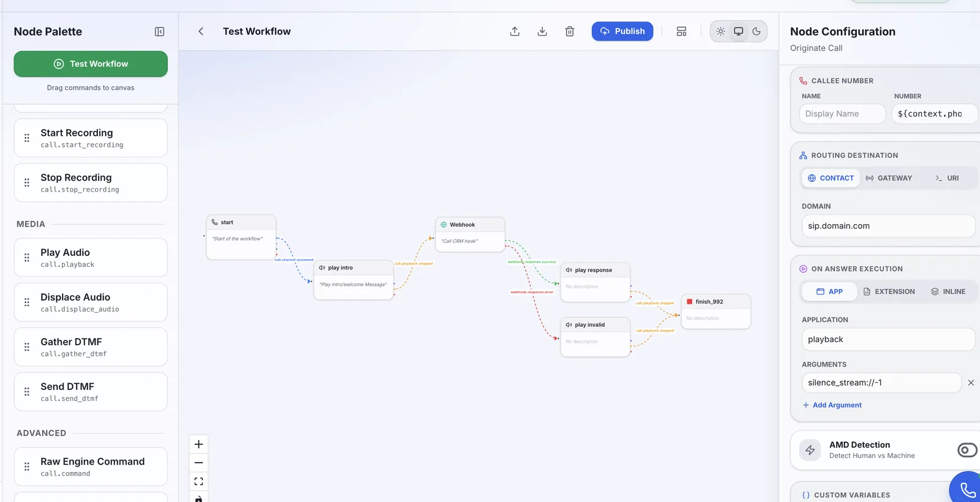
Task: Click the sip.domain.com domain field
Action: tap(888, 226)
